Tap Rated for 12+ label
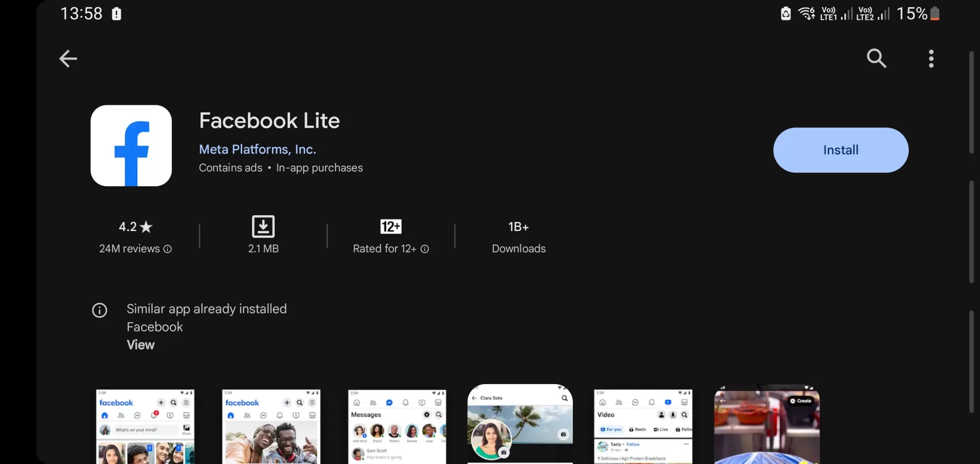Viewport: 980px width, 464px height. [x=385, y=249]
